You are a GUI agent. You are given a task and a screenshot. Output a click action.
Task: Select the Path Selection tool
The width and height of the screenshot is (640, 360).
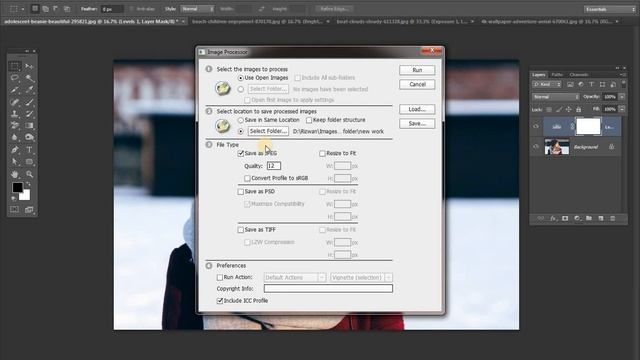[x=15, y=162]
